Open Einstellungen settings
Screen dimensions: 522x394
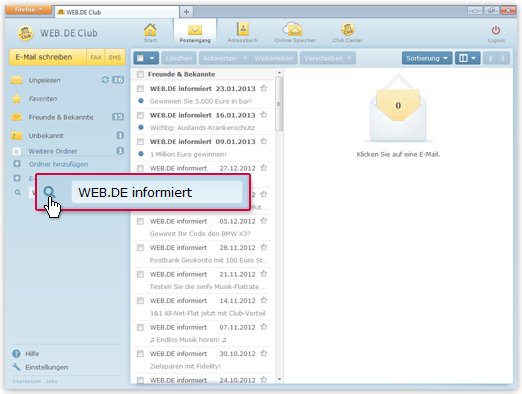(46, 367)
